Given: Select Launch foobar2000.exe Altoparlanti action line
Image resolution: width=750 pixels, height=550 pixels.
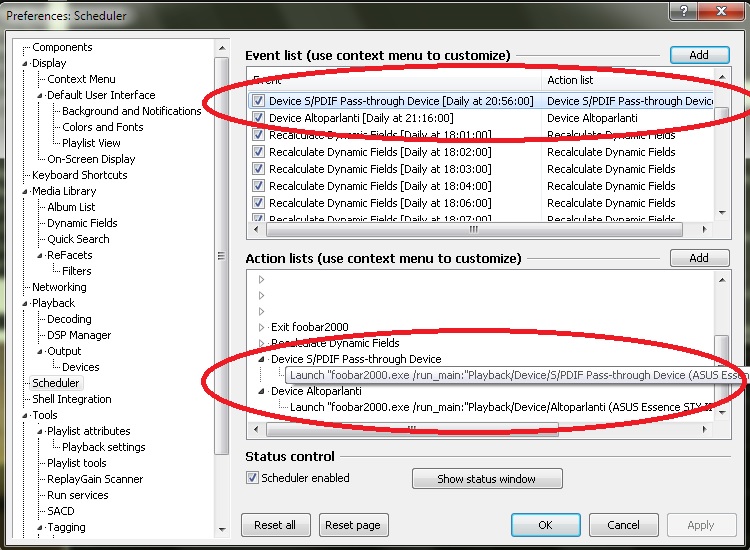Looking at the screenshot, I should click(500, 407).
